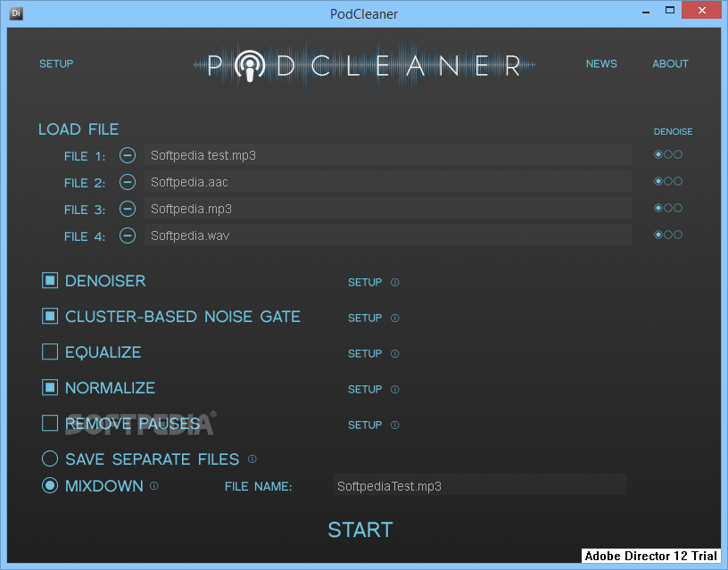Show info for Save Separate Files
Image resolution: width=728 pixels, height=570 pixels.
[x=252, y=459]
